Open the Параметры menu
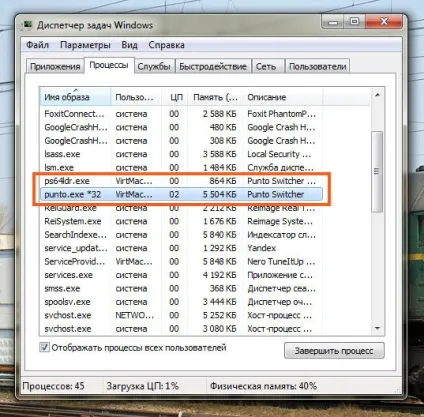Image resolution: width=424 pixels, height=417 pixels. click(x=85, y=45)
